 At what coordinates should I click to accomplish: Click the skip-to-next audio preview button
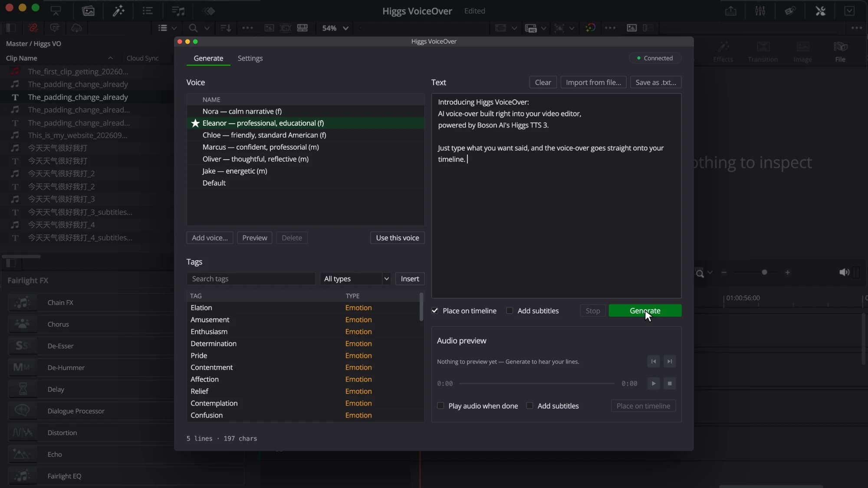pos(670,361)
